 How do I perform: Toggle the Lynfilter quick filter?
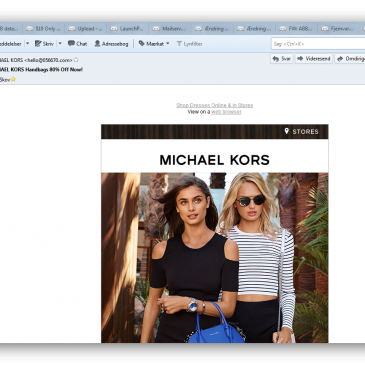point(189,44)
